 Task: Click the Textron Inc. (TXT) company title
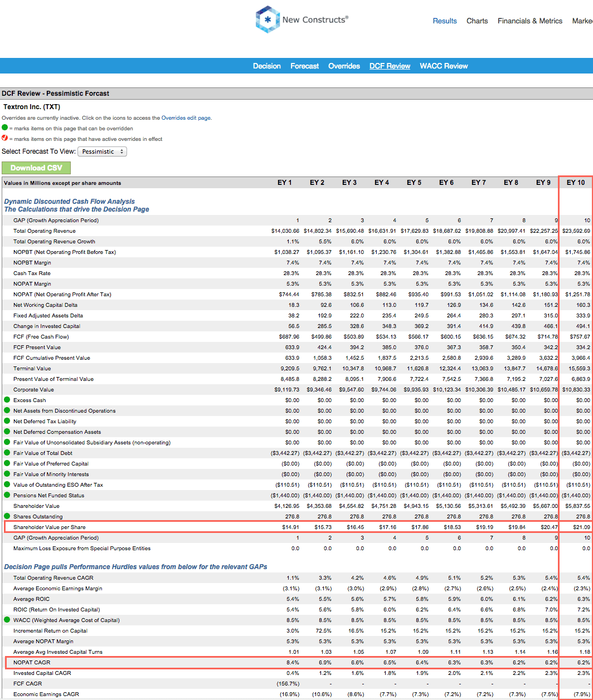click(32, 106)
